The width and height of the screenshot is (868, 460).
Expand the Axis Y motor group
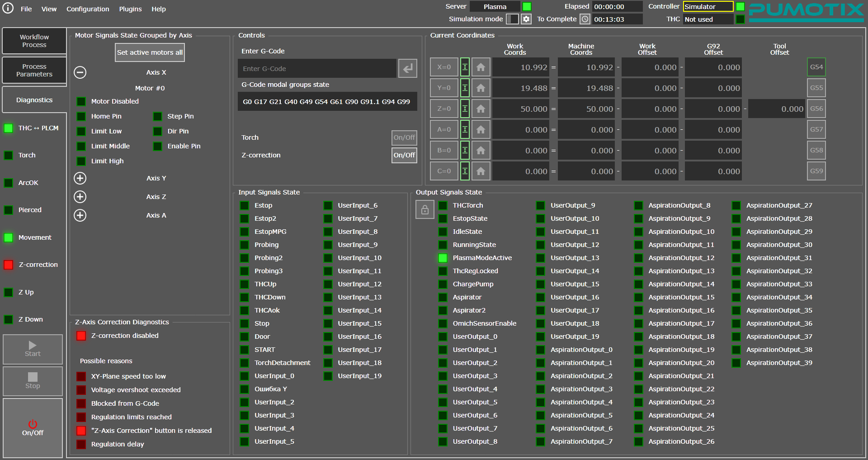point(80,178)
